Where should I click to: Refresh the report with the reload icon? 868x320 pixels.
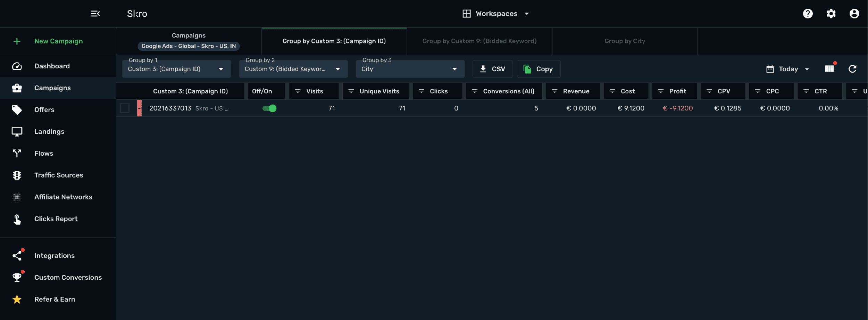click(852, 69)
